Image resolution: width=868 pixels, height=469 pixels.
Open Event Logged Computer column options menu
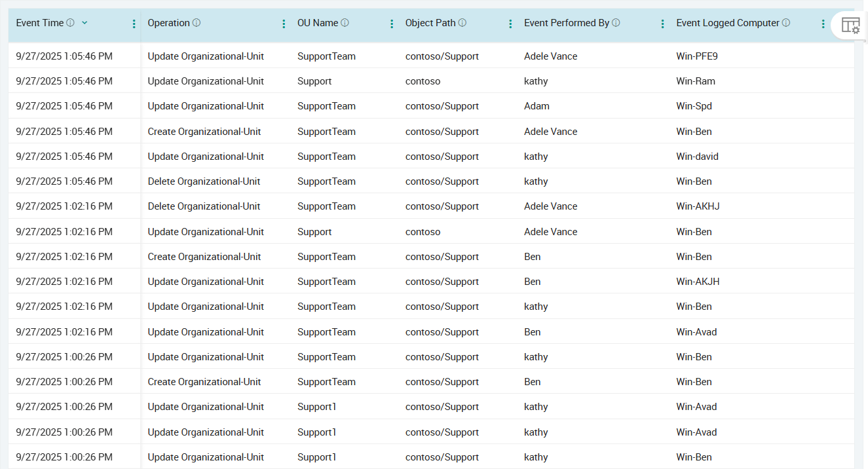tap(823, 24)
